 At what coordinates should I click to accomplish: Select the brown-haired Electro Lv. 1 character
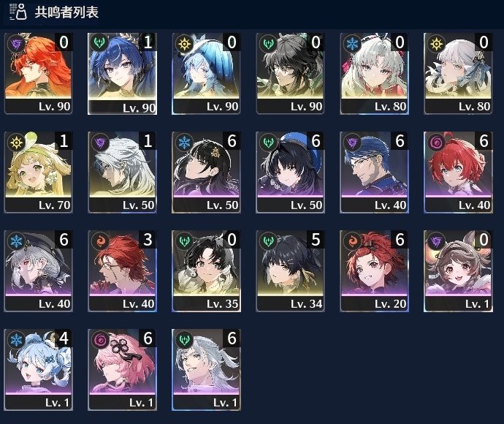[458, 271]
